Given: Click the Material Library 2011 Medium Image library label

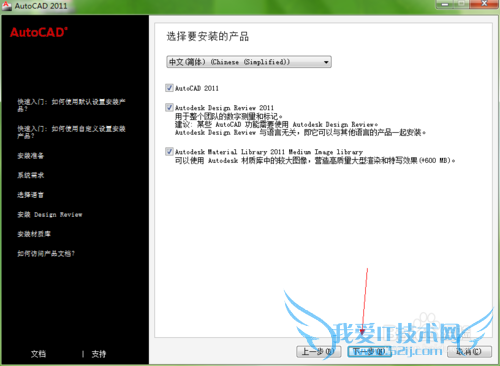Looking at the screenshot, I should coord(269,152).
